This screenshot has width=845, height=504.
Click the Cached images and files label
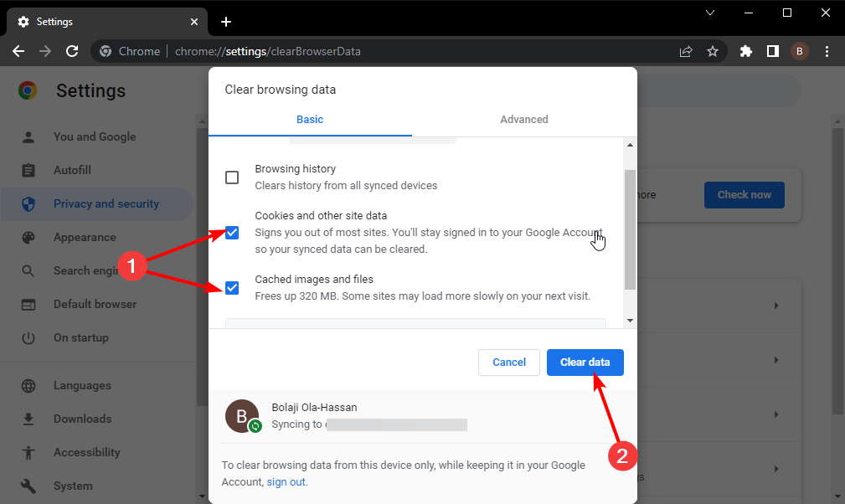coord(314,280)
